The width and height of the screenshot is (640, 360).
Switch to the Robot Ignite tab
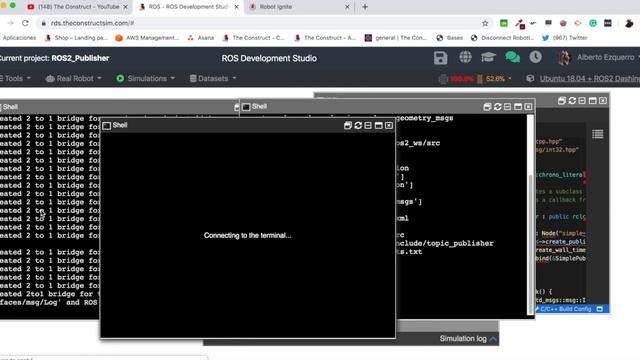click(x=299, y=7)
